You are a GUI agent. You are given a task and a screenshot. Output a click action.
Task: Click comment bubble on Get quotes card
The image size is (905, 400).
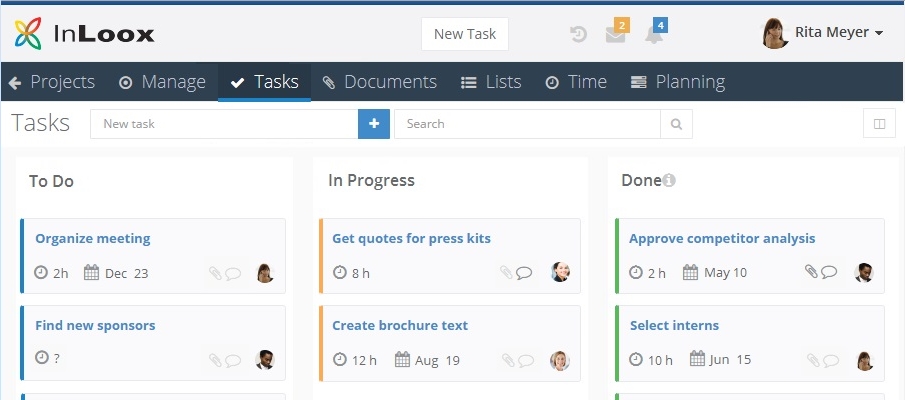point(523,272)
